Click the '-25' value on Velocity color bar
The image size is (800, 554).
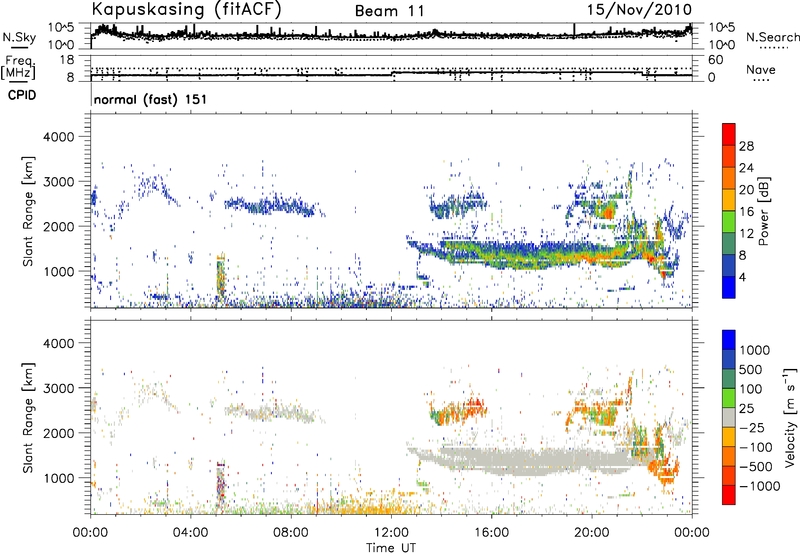click(x=753, y=427)
